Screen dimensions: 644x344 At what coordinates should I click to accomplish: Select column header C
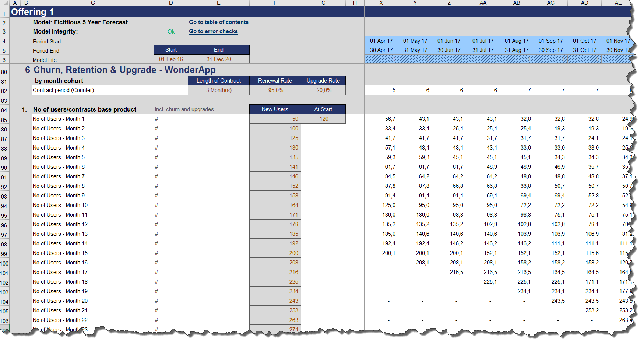(x=93, y=3)
